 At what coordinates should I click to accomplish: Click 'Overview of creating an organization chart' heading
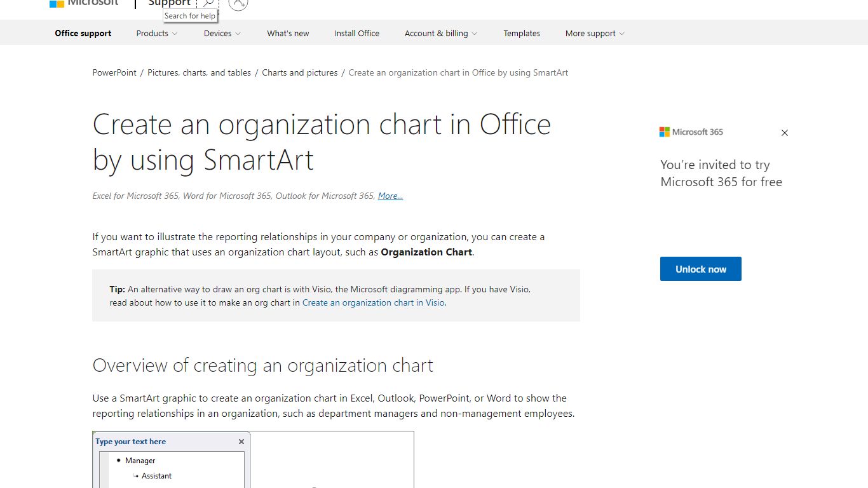pyautogui.click(x=262, y=365)
